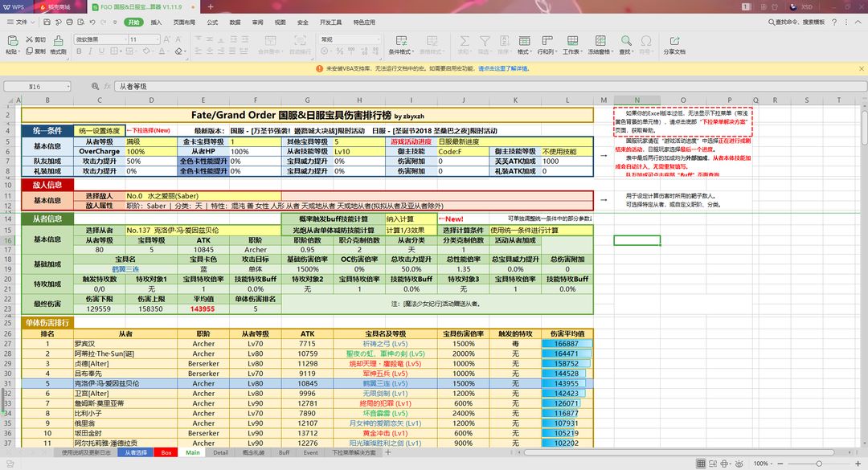Close the yellow macro warning bar

862,68
